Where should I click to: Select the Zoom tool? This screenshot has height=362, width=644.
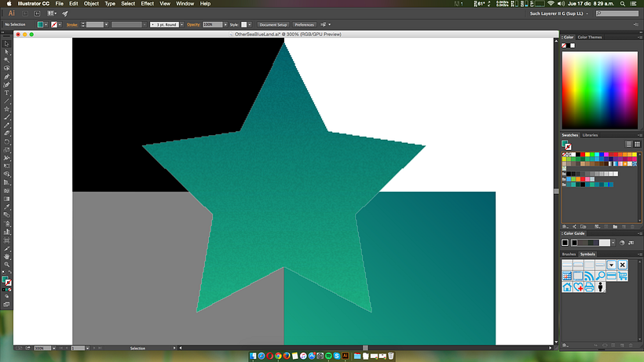click(x=6, y=265)
